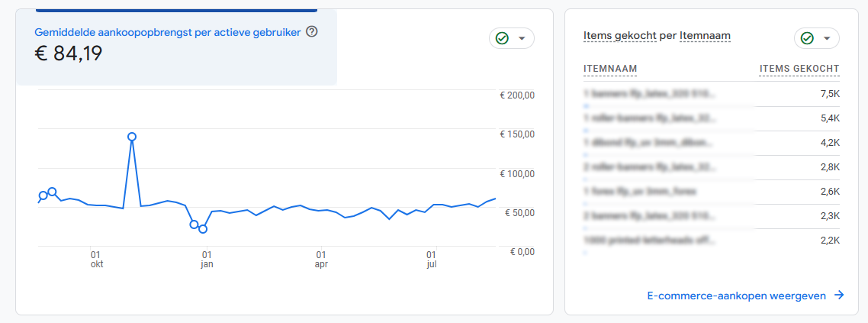Open the dropdown arrow in the chart card
Image resolution: width=868 pixels, height=323 pixels.
[x=522, y=38]
